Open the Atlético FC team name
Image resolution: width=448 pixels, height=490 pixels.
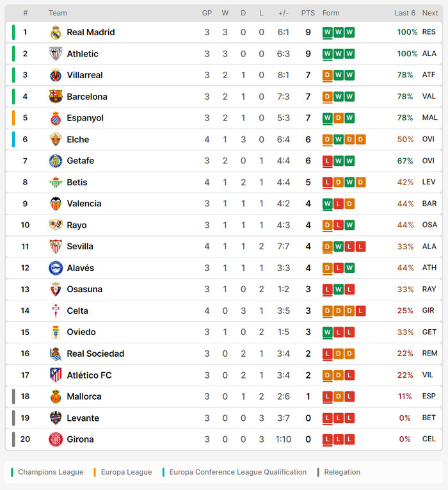[89, 375]
